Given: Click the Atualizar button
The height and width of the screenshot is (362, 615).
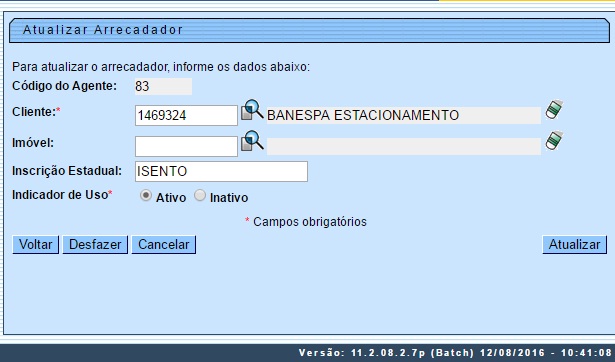Looking at the screenshot, I should click(x=574, y=245).
